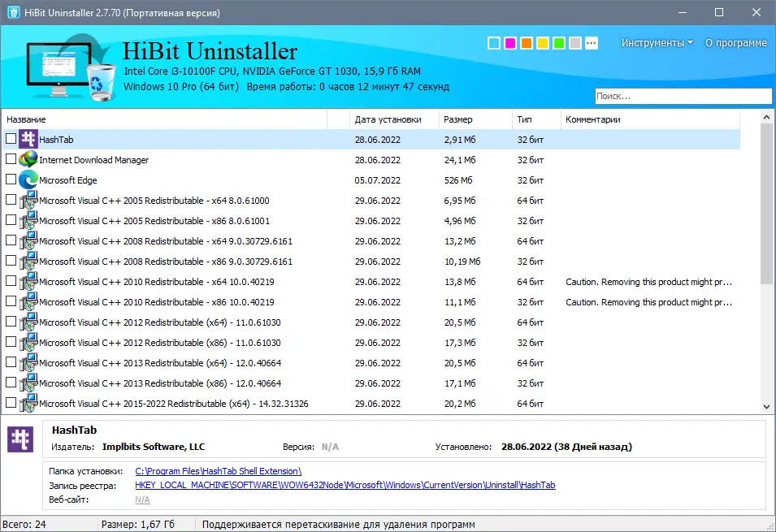Screen dimensions: 776x532
Task: Open the HKEY_LOCAL_MACHINE registry entry link
Action: tap(345, 485)
